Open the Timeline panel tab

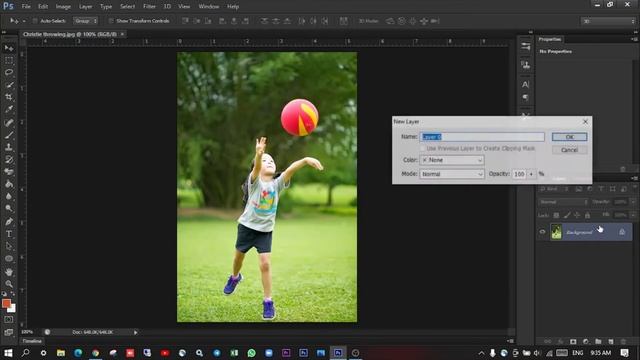32,341
